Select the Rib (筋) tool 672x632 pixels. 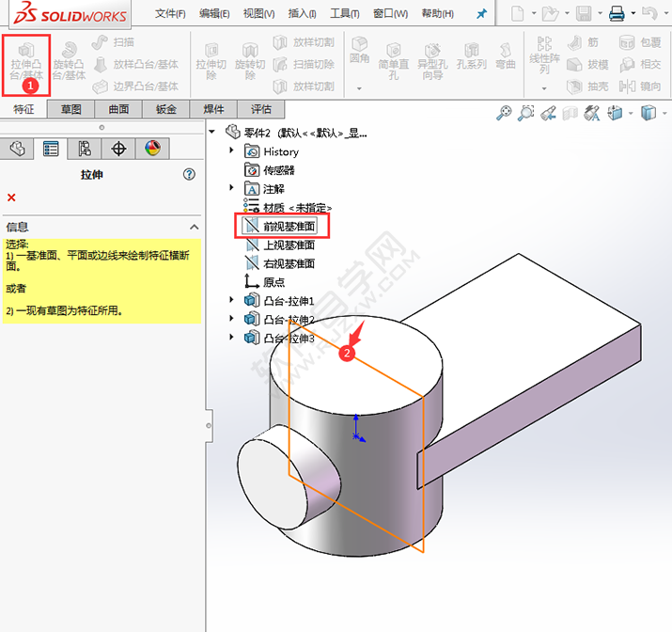point(583,42)
